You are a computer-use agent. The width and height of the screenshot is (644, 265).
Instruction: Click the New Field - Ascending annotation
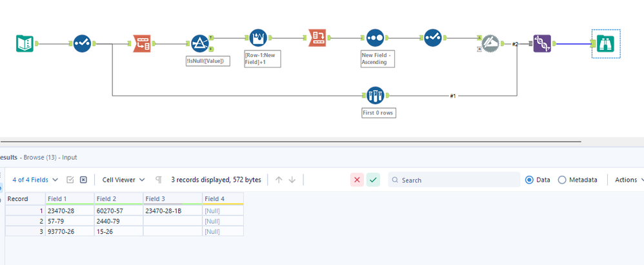pos(377,59)
